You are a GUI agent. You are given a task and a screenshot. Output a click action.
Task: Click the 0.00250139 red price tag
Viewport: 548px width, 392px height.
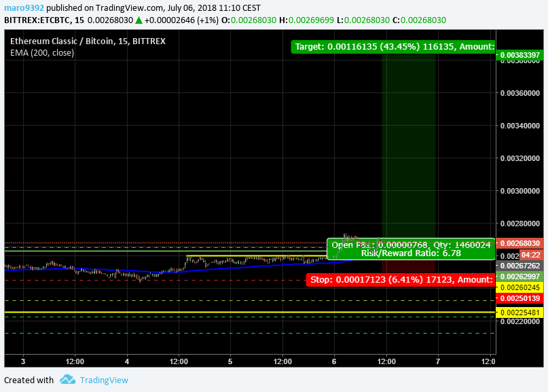(x=519, y=298)
